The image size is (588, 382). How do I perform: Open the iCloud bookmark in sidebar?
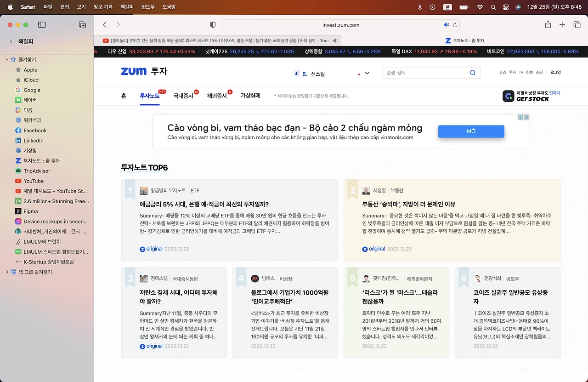click(x=28, y=80)
